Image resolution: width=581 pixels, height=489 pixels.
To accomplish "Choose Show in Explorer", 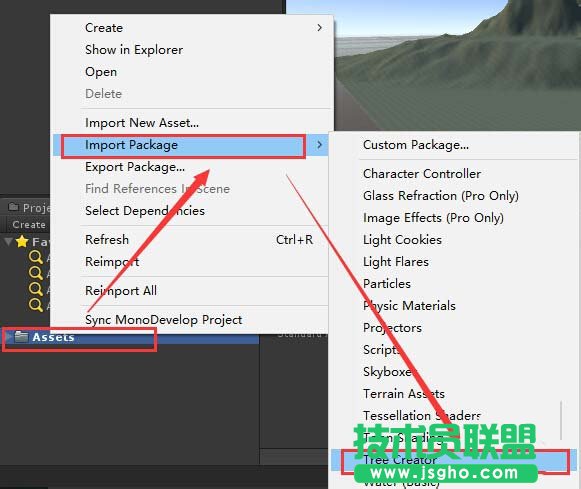I will pos(192,50).
